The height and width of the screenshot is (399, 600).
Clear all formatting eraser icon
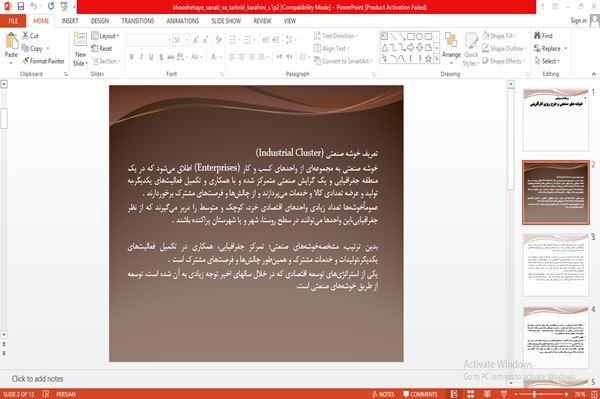click(218, 40)
